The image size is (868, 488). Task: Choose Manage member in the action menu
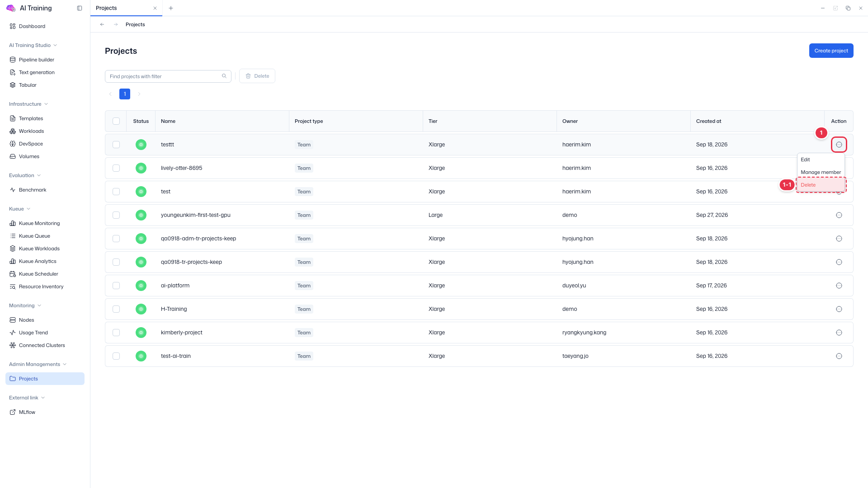coord(821,172)
